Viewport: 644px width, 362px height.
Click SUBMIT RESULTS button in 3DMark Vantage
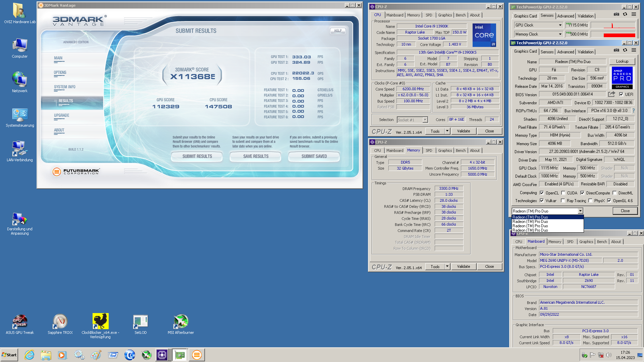pyautogui.click(x=197, y=157)
